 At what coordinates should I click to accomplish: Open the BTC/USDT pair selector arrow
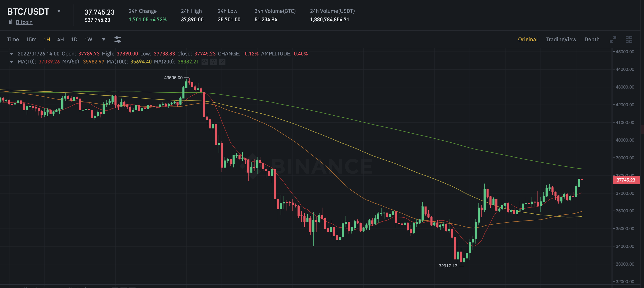point(59,11)
